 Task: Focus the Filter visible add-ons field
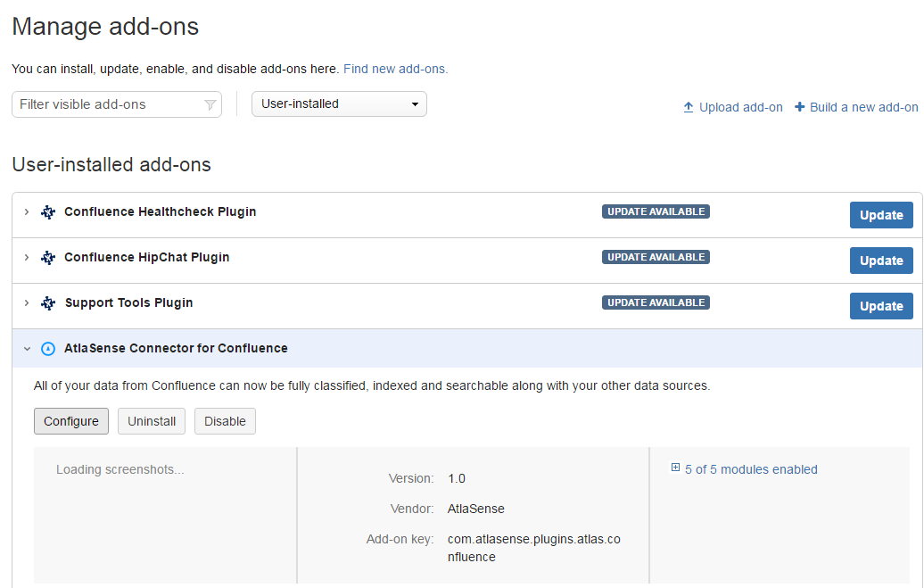[107, 104]
